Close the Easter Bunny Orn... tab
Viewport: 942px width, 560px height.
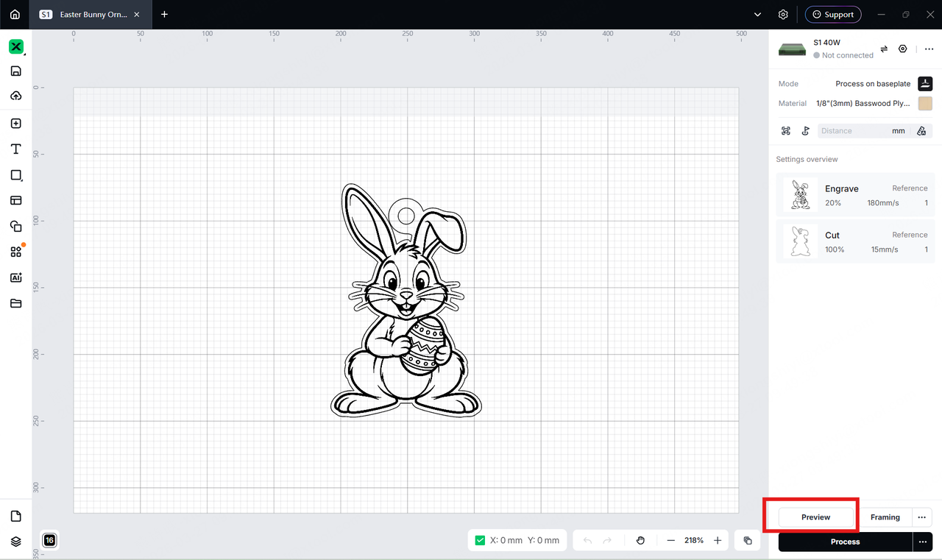click(x=137, y=15)
